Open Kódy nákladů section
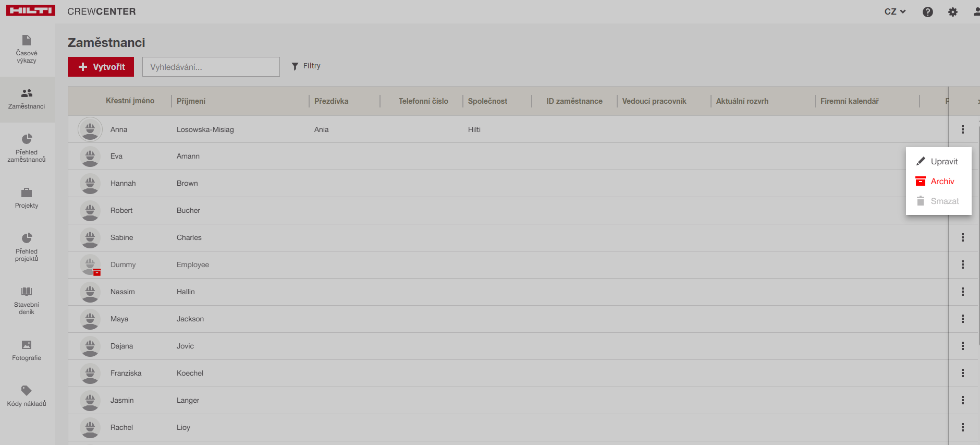980x445 pixels. pos(27,396)
